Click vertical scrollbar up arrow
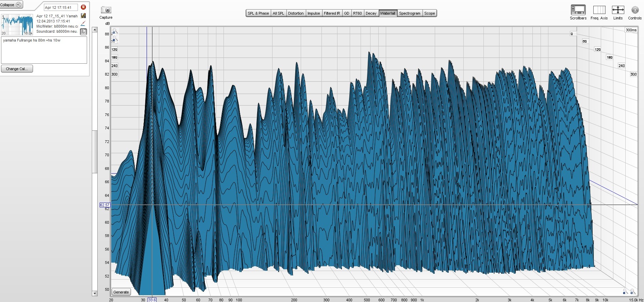The image size is (644, 302). pyautogui.click(x=95, y=30)
